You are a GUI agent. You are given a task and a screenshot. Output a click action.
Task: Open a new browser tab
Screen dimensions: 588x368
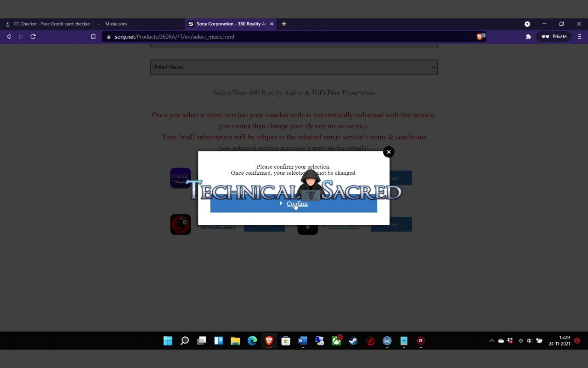tap(284, 24)
